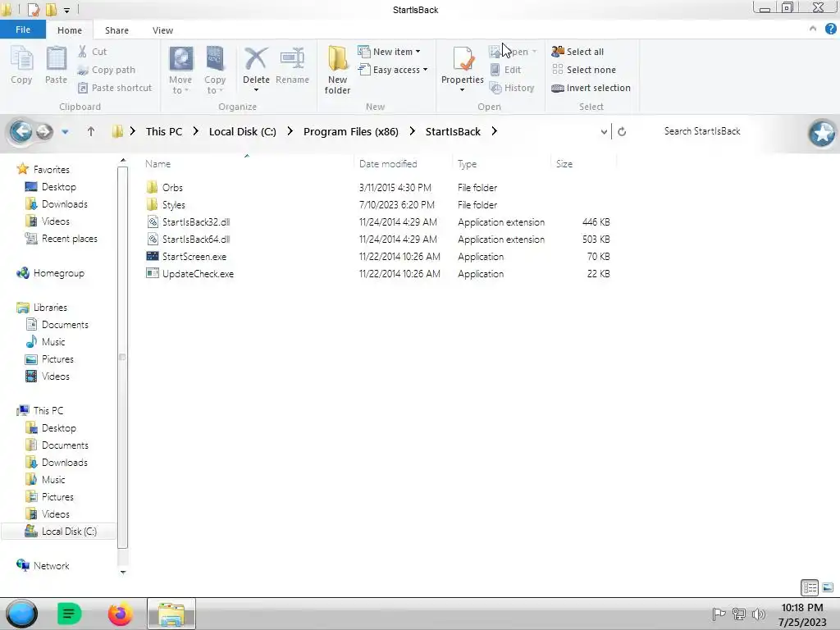
Task: Click the Copy ribbon icon
Action: point(21,65)
